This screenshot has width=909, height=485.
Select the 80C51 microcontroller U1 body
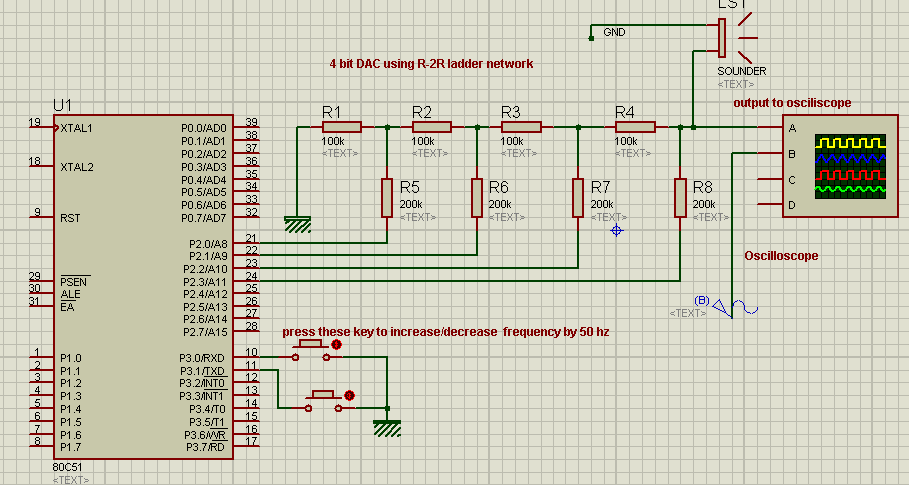[144, 286]
